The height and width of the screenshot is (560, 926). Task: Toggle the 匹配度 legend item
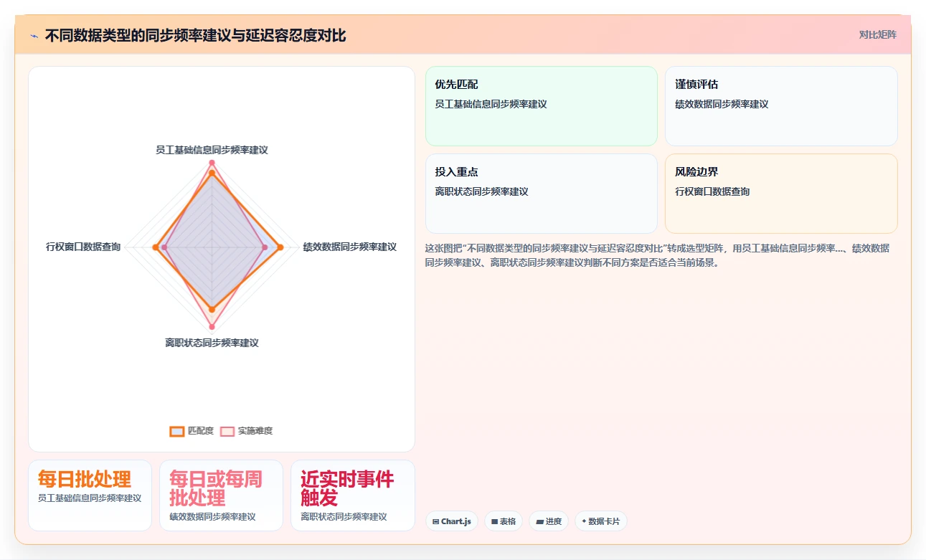pos(192,431)
